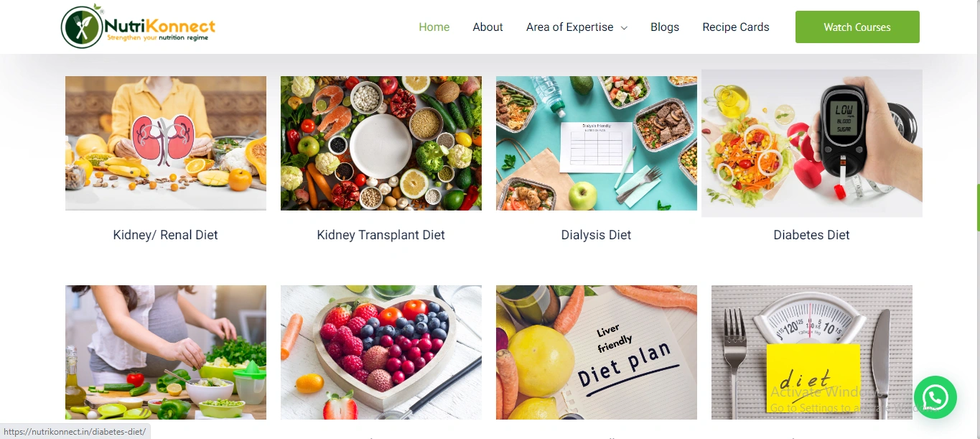Screen dimensions: 980x439
Task: Select the Dialysis Diet title link
Action: tap(597, 235)
